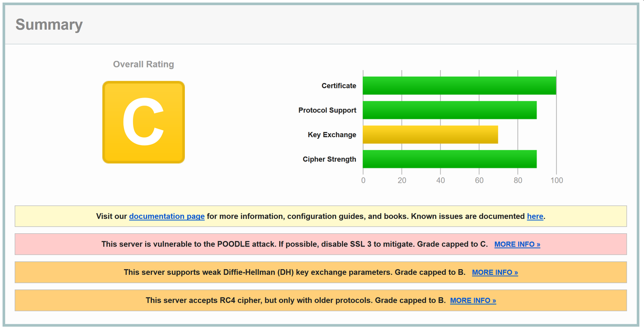Screen dimensions: 644x330
Task: Click the overall rating C grade badge
Action: pos(143,122)
